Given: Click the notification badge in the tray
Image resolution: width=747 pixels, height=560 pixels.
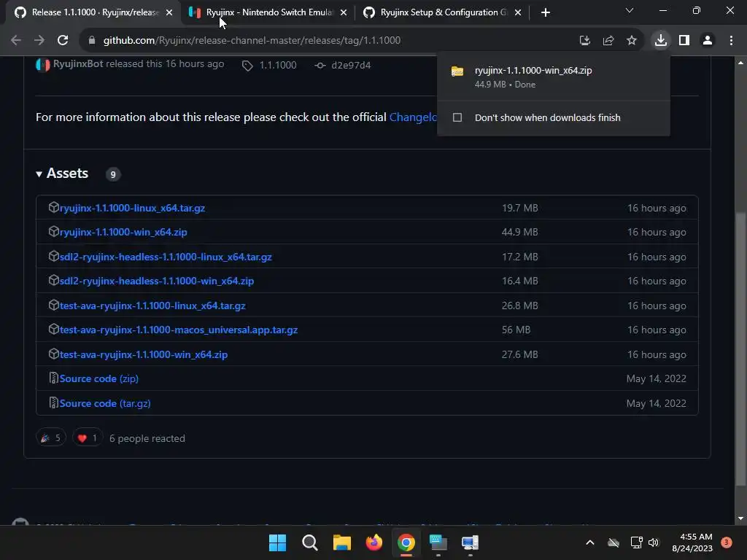Looking at the screenshot, I should point(727,542).
